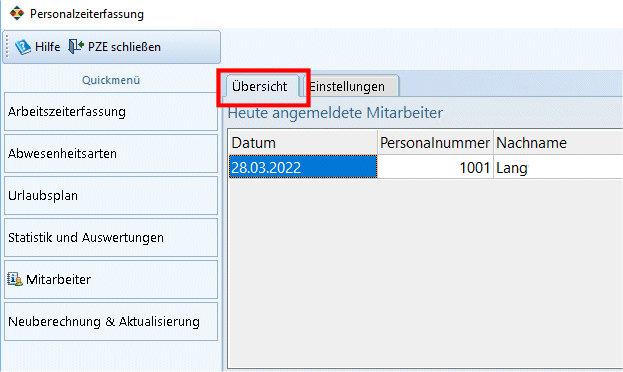Sort by the Personalnummer column header
Screen dimensions: 623x372
[435, 143]
